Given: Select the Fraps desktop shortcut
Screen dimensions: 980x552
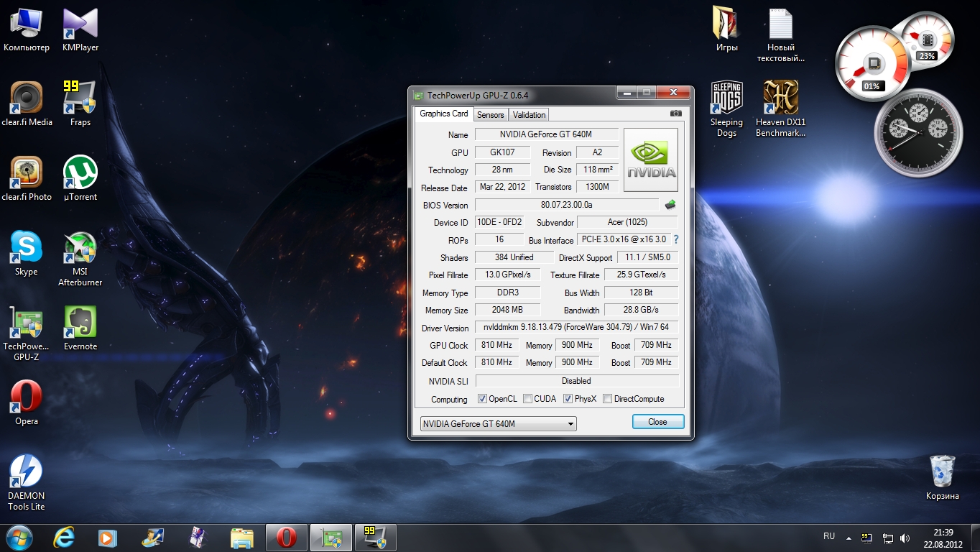Looking at the screenshot, I should click(80, 105).
